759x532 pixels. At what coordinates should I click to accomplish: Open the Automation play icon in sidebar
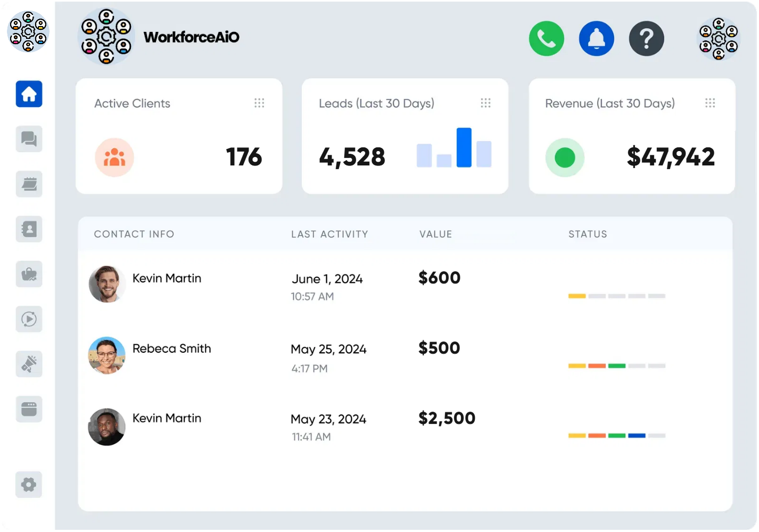coord(29,319)
